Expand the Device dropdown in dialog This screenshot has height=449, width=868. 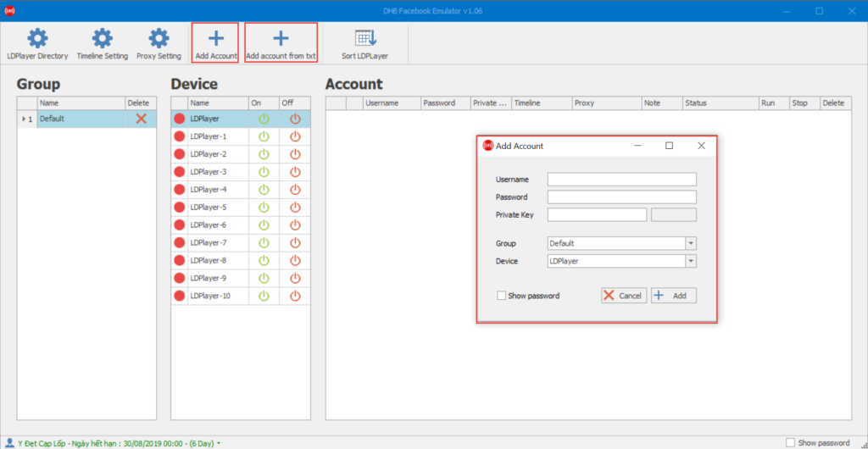tap(691, 261)
